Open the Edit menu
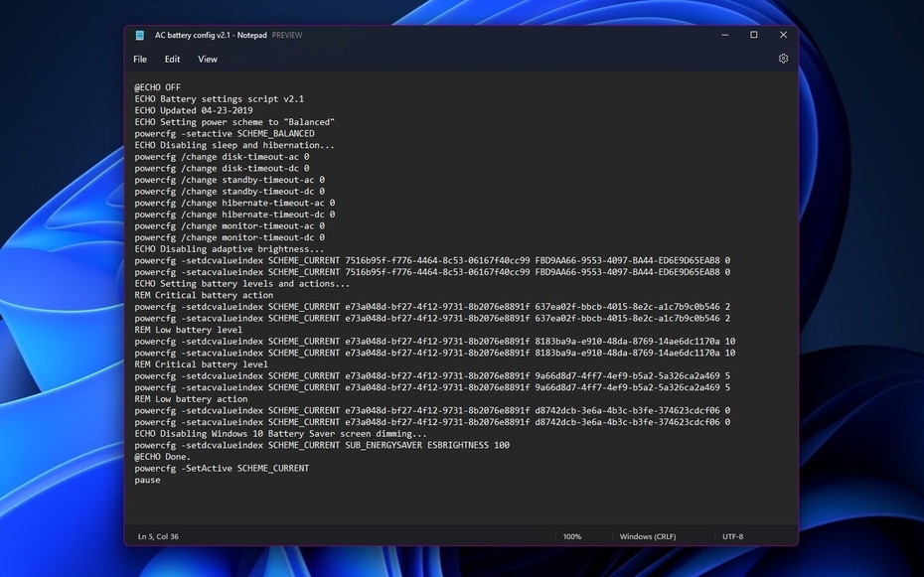The image size is (924, 577). pos(172,59)
